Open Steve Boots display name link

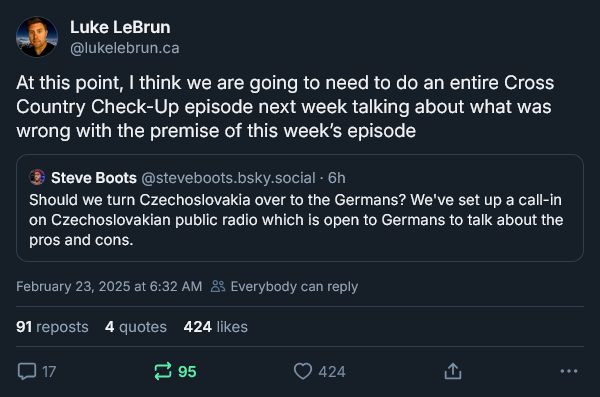pos(94,178)
